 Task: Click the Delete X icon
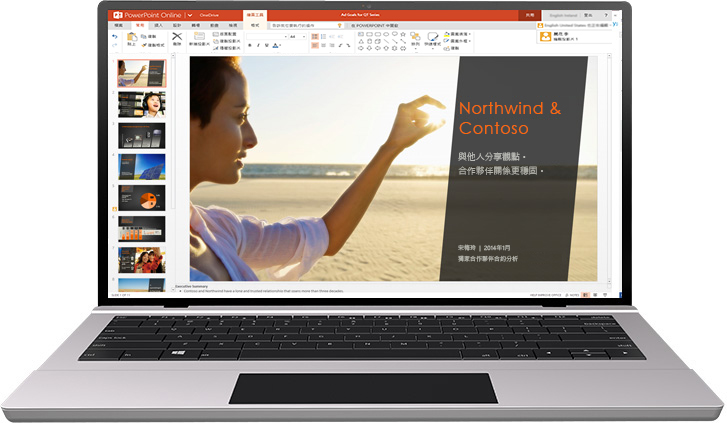(x=177, y=36)
